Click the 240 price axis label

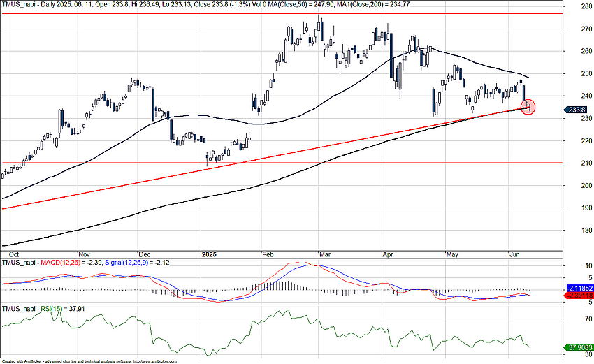tap(586, 96)
